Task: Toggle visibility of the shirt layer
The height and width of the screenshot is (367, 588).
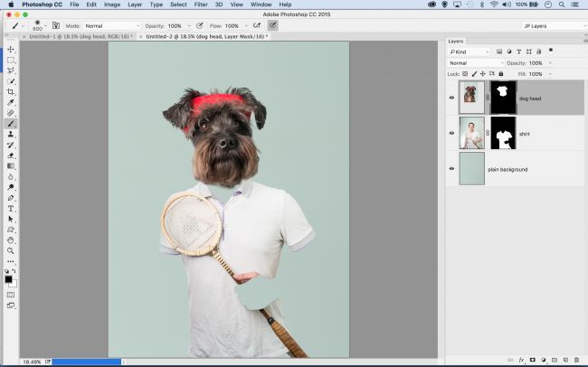Action: point(451,133)
